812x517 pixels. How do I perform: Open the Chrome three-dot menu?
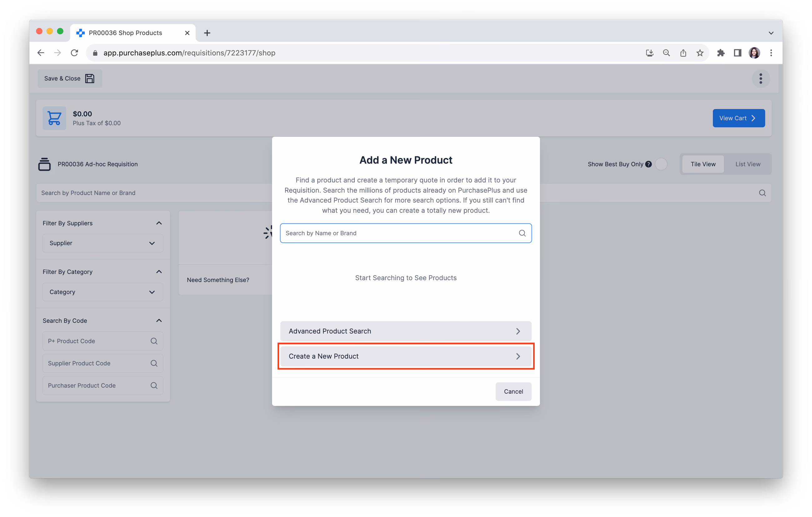pyautogui.click(x=771, y=53)
